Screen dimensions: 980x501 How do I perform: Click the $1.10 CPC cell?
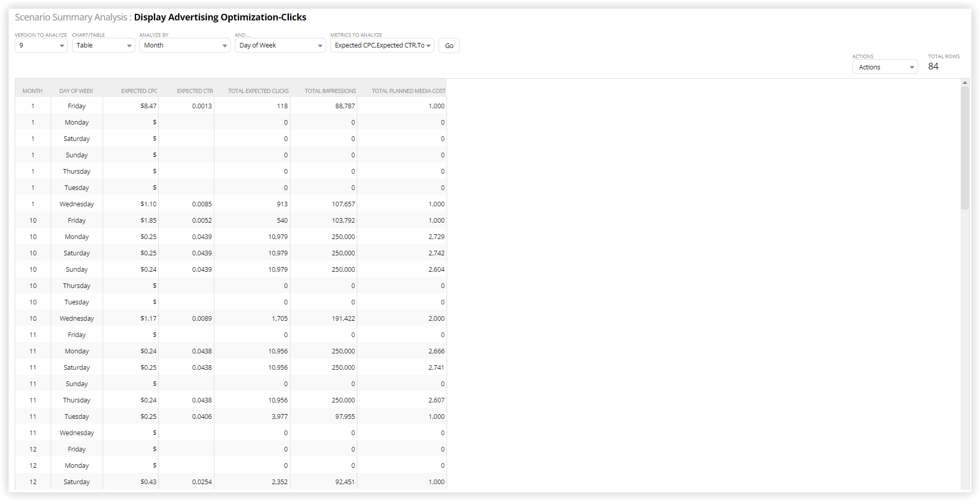tap(131, 204)
